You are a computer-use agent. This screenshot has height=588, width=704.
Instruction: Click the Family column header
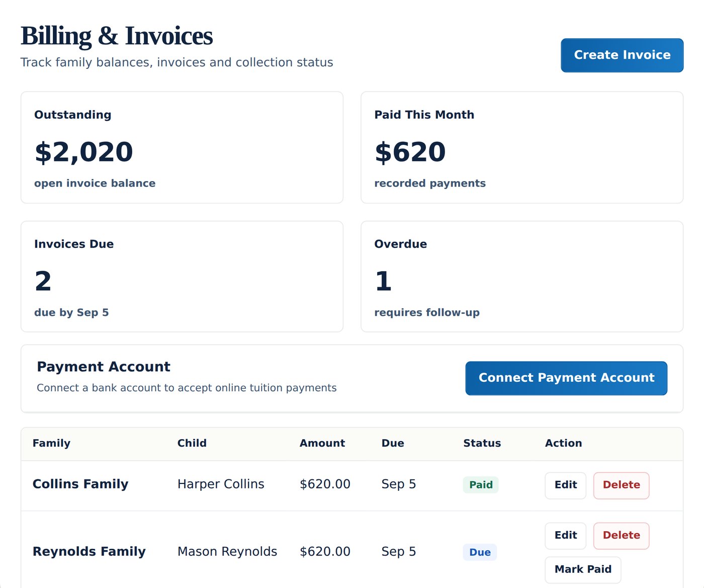pyautogui.click(x=51, y=443)
